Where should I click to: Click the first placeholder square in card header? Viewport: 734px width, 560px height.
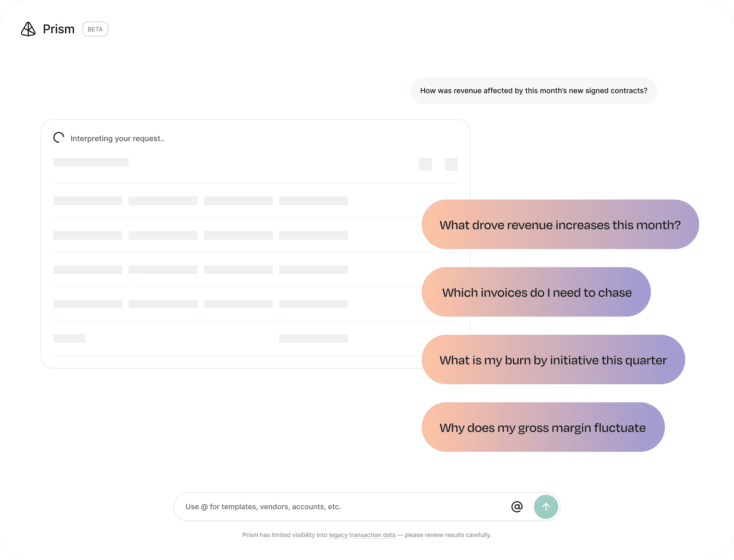(x=425, y=164)
